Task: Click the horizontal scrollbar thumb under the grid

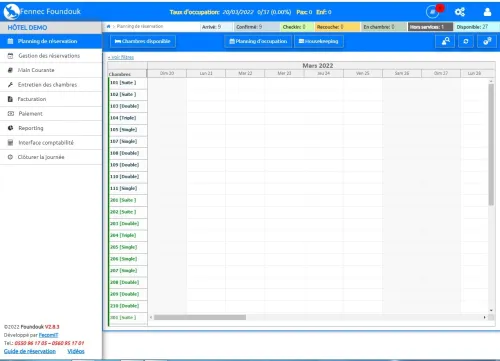Action: pos(200,317)
